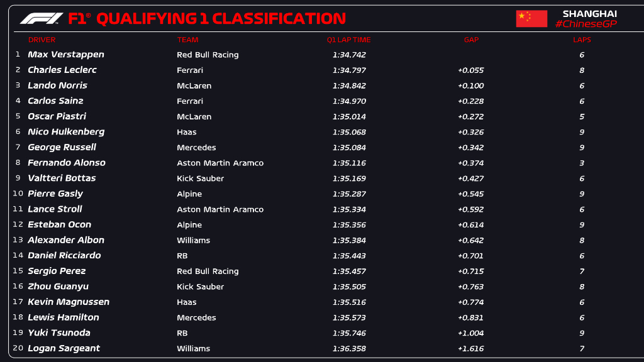Click the Qualifying 1 Classification title

pyautogui.click(x=220, y=18)
